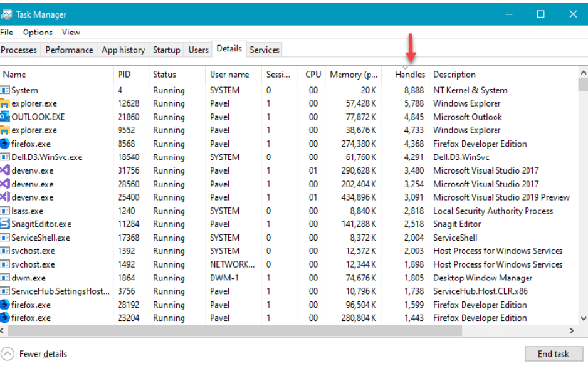Image resolution: width=588 pixels, height=366 pixels.
Task: Click the End task button
Action: (x=553, y=354)
